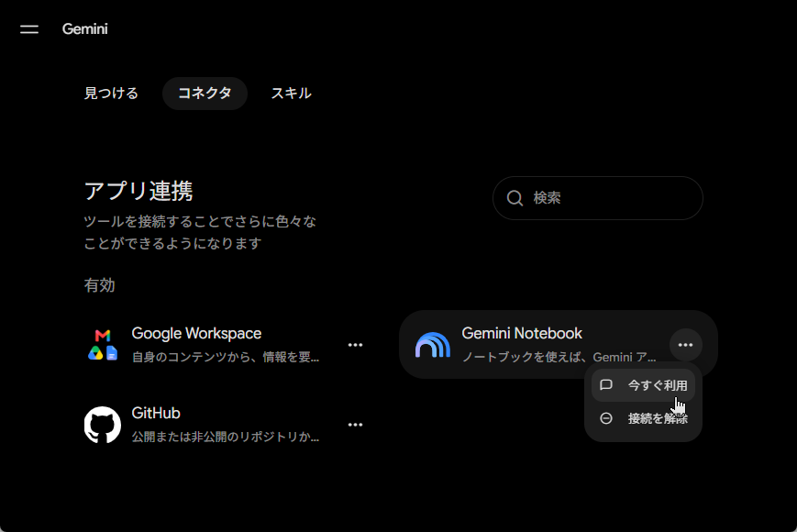Click the Google Workspace description text

(x=226, y=357)
